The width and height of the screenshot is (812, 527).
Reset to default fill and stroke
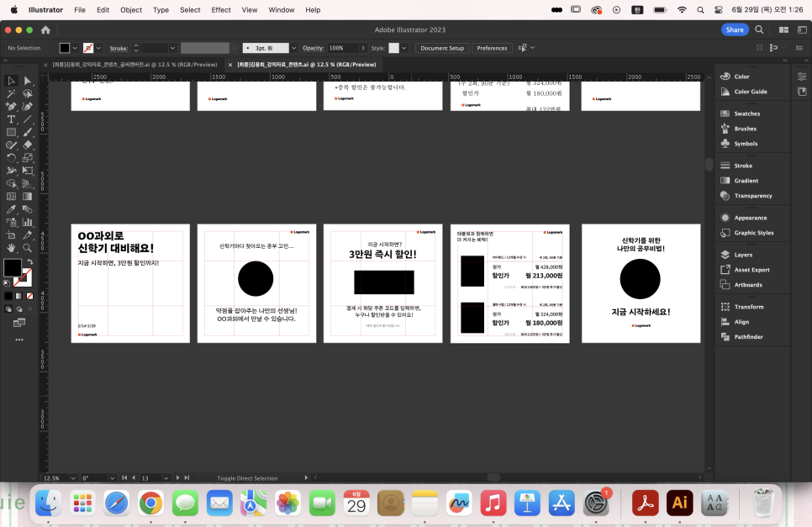point(7,283)
